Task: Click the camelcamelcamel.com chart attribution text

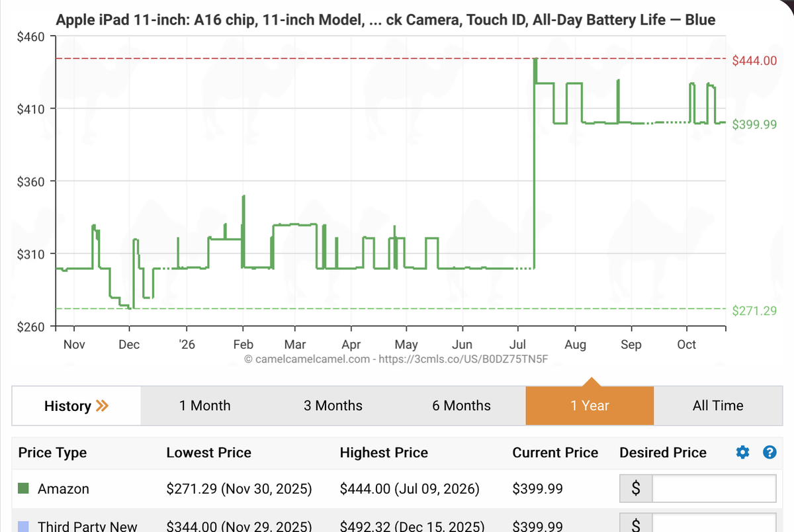Action: click(x=396, y=359)
